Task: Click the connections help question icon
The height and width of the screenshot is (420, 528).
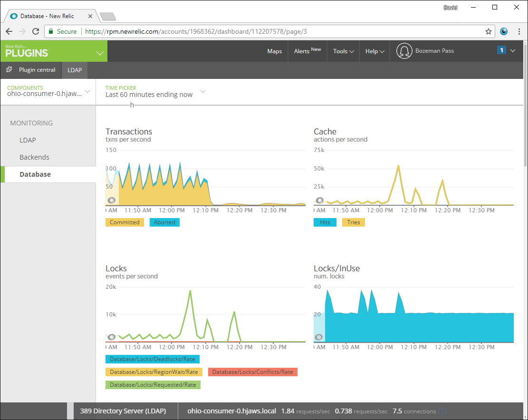Action: click(443, 411)
